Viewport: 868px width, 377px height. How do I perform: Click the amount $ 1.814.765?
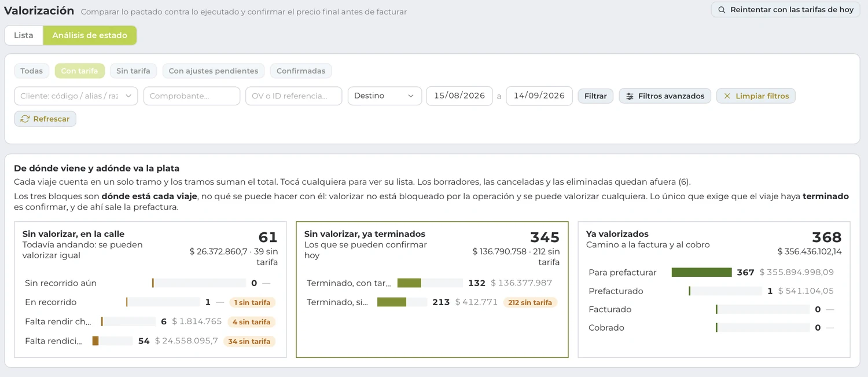point(197,321)
